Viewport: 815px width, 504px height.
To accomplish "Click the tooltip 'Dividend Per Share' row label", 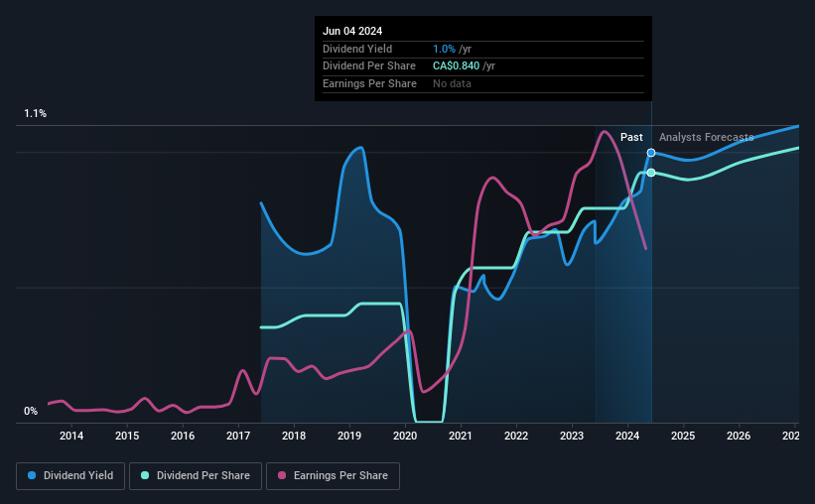I will (x=369, y=66).
